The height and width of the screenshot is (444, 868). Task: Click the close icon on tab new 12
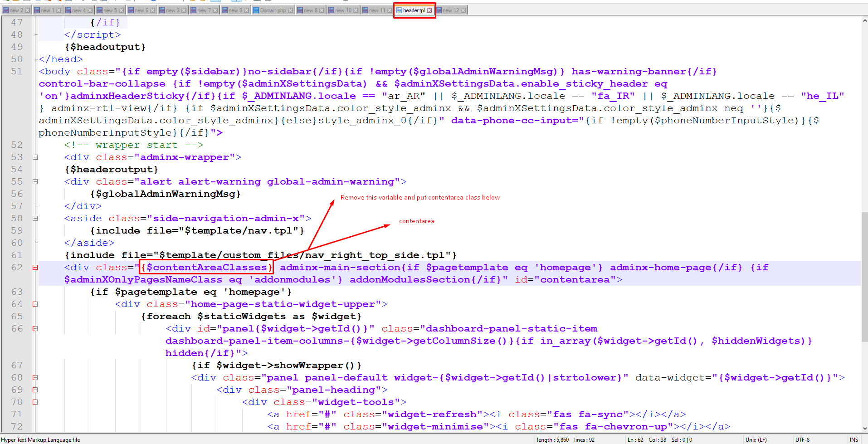click(x=463, y=10)
